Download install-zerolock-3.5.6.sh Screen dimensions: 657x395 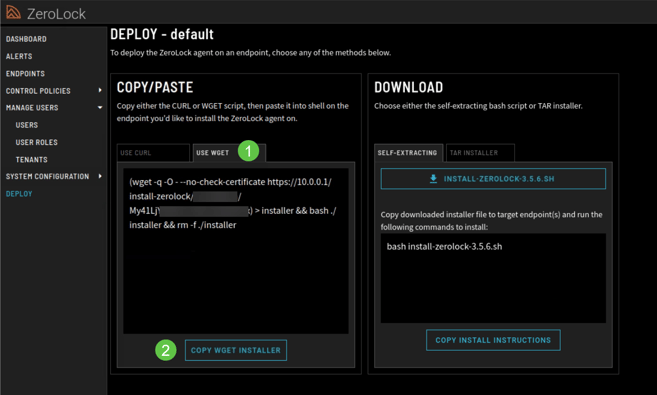click(493, 179)
